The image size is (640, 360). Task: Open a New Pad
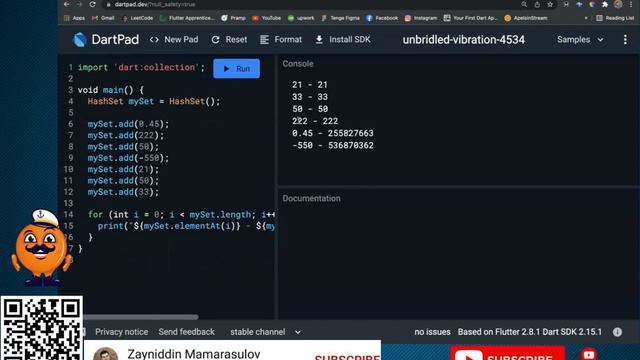pos(174,40)
